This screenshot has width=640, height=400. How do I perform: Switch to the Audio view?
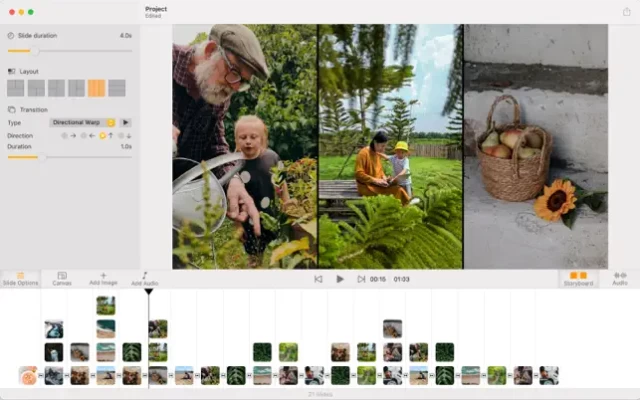620,278
